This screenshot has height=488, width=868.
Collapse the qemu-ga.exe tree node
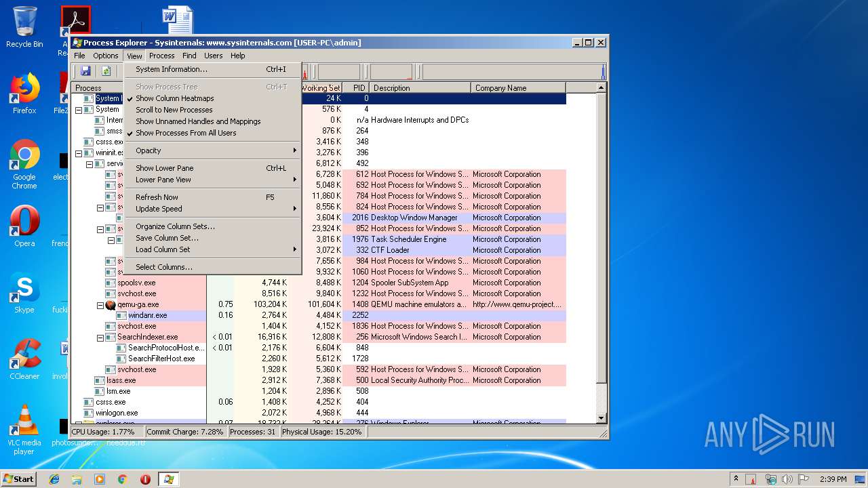pyautogui.click(x=100, y=304)
